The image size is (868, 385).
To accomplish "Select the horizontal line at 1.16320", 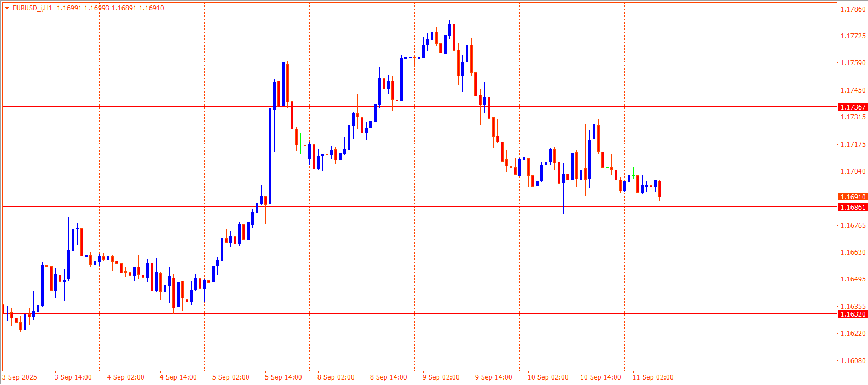I will tap(383, 314).
